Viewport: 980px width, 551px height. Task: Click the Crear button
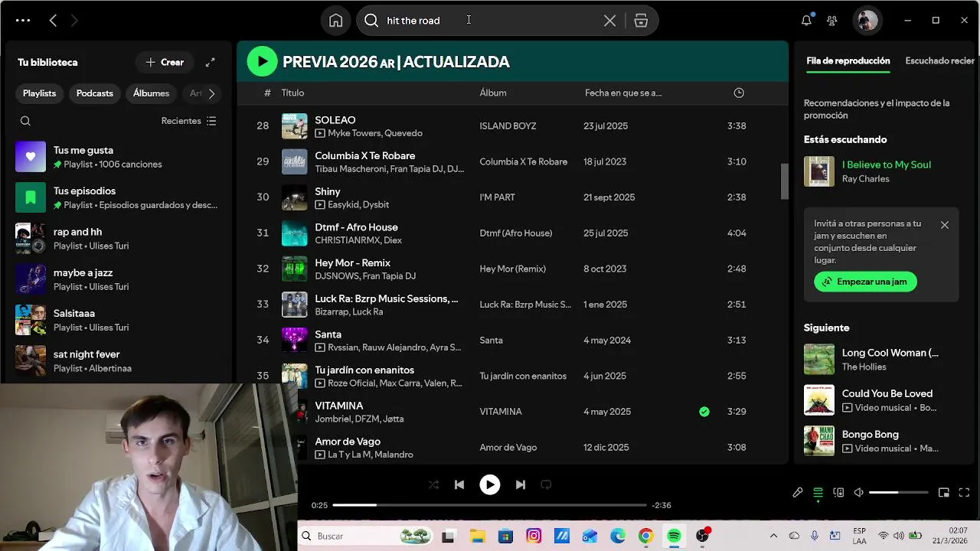165,62
